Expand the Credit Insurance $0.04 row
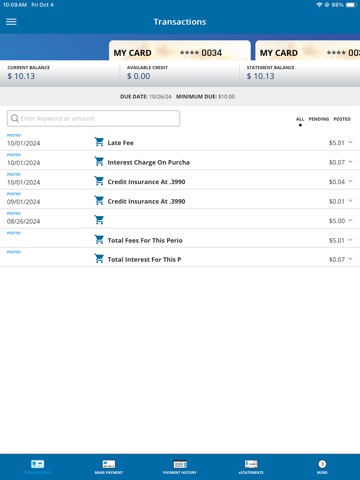This screenshot has height=480, width=360. [x=350, y=181]
